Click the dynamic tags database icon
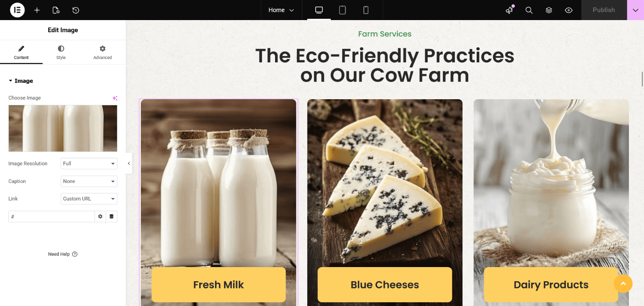 coord(112,216)
